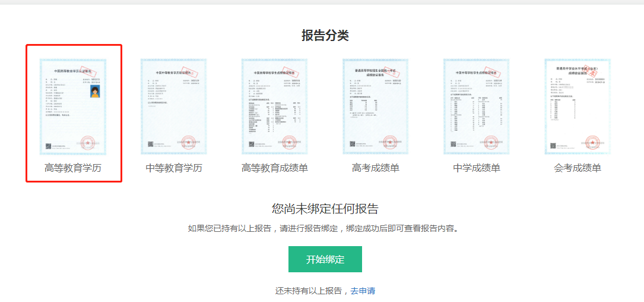Select the 高等教育成绩单 report thumbnail
The image size is (644, 302).
point(274,106)
